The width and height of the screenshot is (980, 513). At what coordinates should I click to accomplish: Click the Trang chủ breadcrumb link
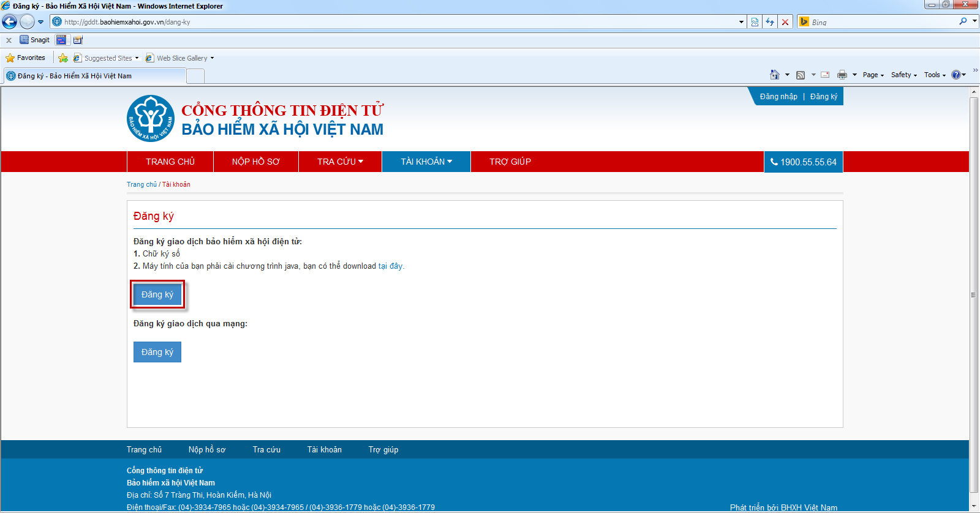pyautogui.click(x=141, y=184)
